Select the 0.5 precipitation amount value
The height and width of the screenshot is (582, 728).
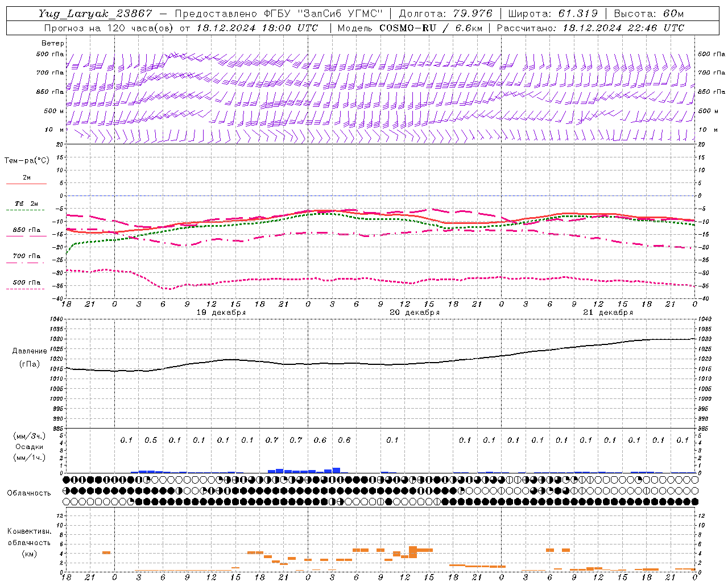[151, 440]
